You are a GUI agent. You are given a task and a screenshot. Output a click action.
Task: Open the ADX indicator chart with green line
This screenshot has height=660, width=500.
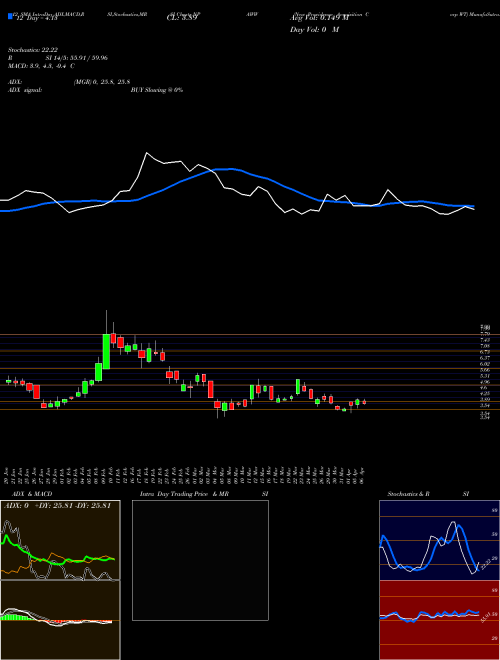tap(60, 540)
